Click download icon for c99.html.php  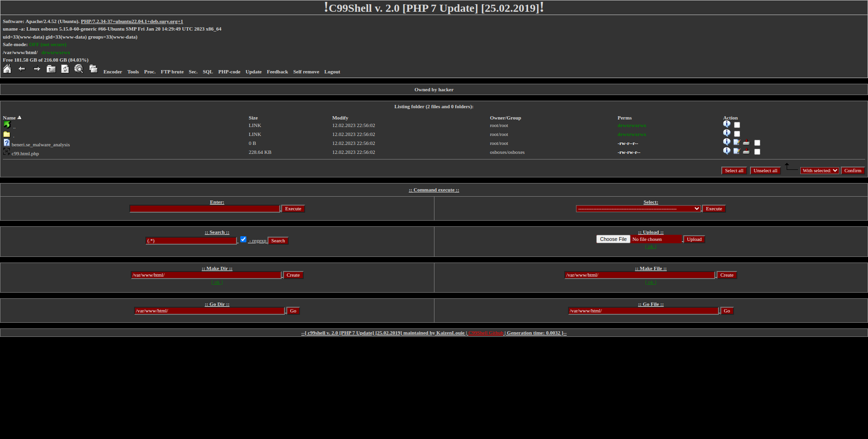tap(746, 151)
